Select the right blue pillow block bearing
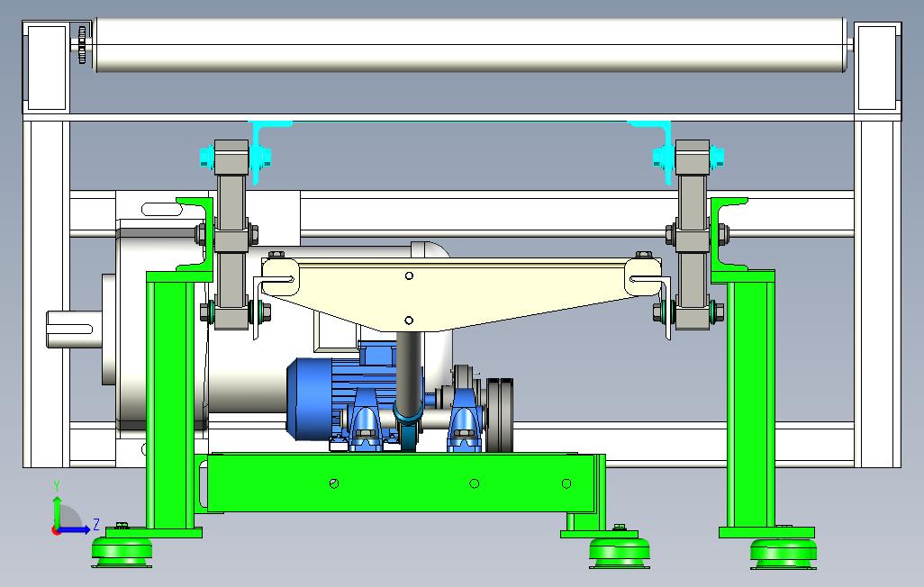The width and height of the screenshot is (924, 587). (465, 420)
